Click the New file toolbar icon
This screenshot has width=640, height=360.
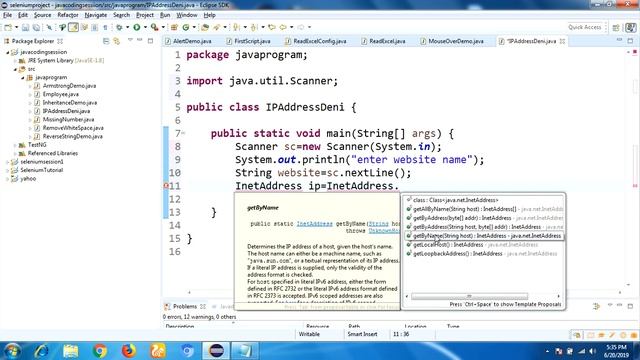pyautogui.click(x=8, y=27)
